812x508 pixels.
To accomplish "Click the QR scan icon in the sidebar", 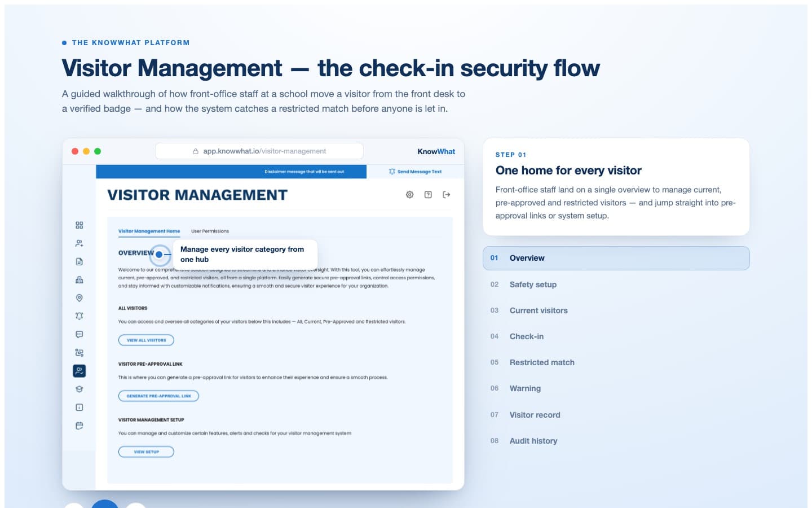I will click(79, 353).
